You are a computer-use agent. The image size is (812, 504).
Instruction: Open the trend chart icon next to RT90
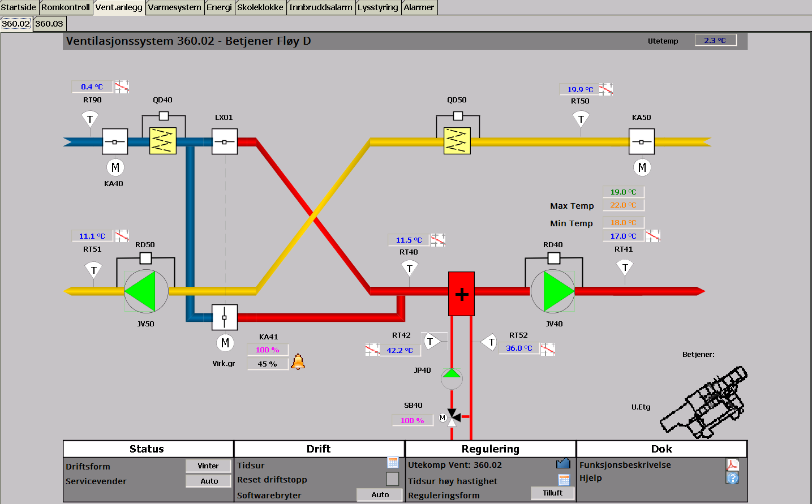122,87
